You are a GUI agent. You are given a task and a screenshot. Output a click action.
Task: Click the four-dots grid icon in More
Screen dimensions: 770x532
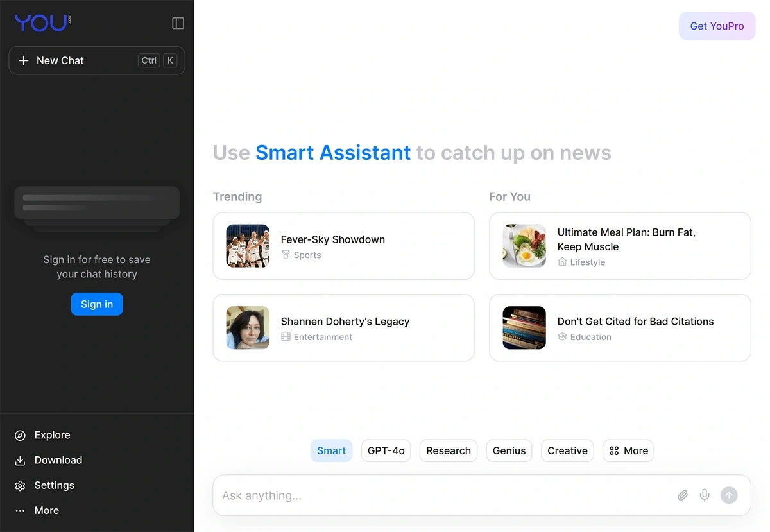tap(614, 451)
